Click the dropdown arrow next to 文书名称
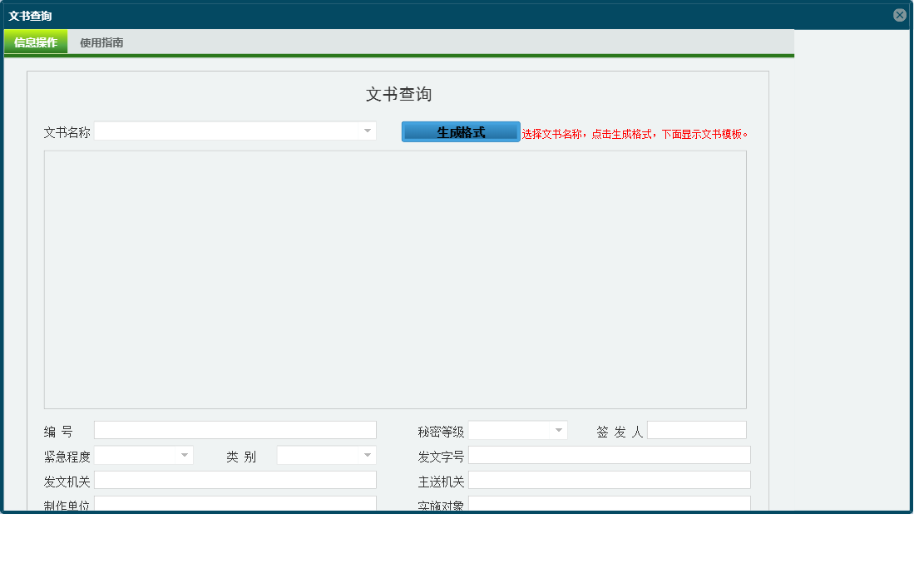Viewport: 914px width, 588px height. (368, 131)
